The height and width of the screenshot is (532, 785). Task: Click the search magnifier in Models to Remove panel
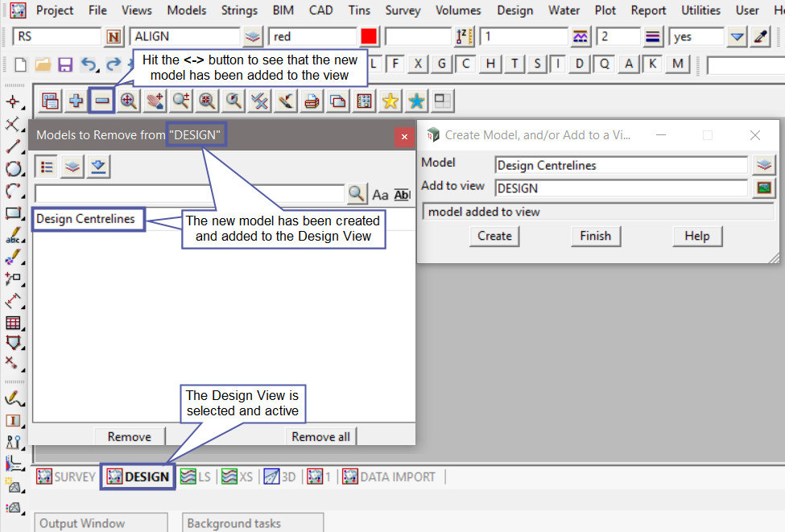tap(357, 194)
